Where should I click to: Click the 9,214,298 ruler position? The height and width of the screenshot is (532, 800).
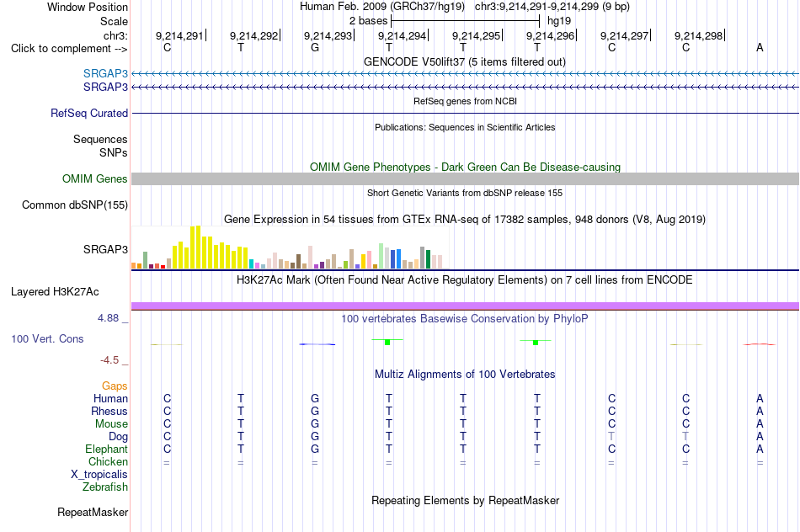click(x=698, y=35)
